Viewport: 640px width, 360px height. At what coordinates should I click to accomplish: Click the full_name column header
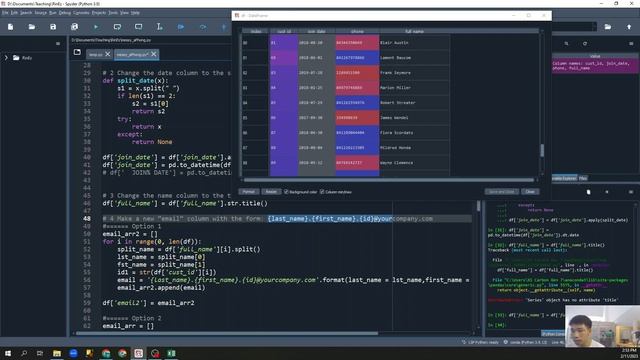[414, 31]
